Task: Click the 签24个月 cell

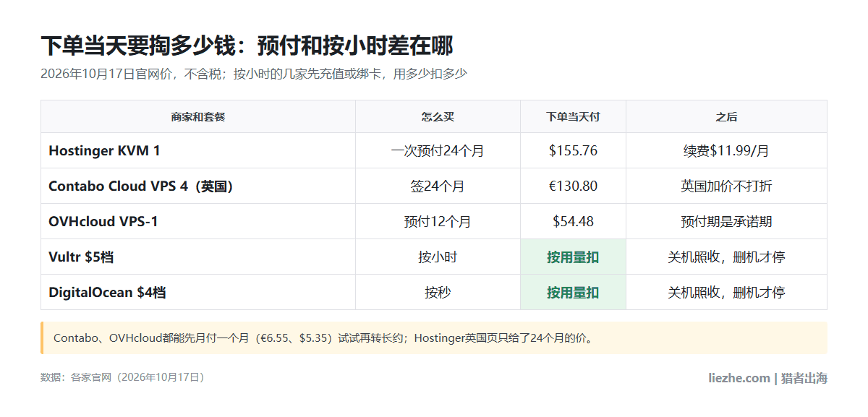Action: [x=438, y=186]
